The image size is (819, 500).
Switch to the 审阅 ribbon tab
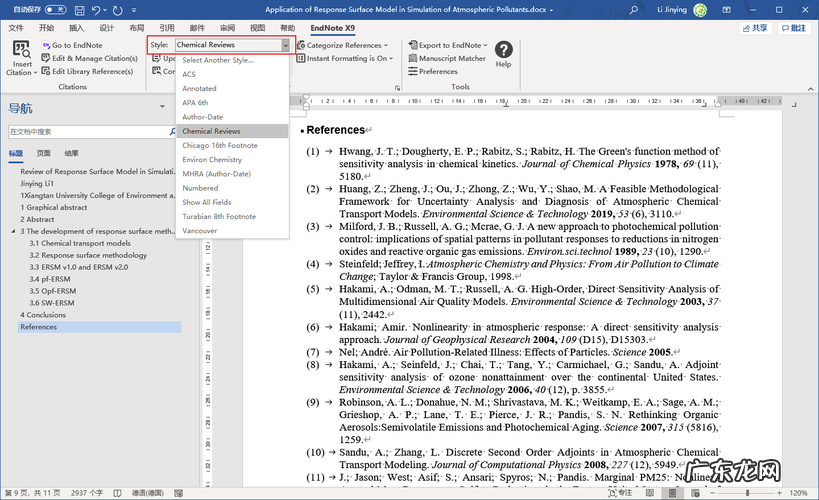(x=228, y=28)
